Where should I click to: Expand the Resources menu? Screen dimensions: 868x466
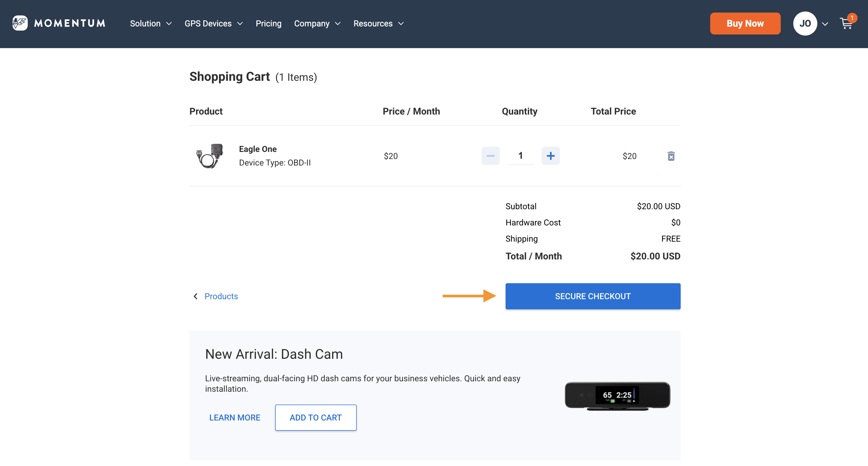[x=378, y=24]
